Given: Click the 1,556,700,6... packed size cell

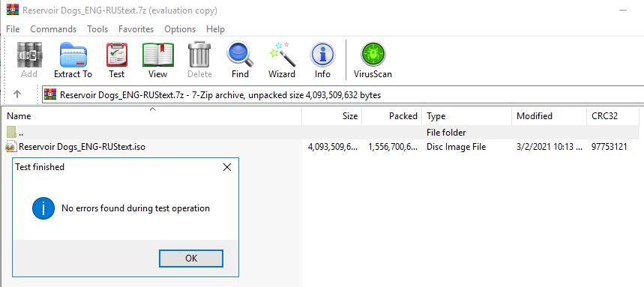Looking at the screenshot, I should pos(393,147).
